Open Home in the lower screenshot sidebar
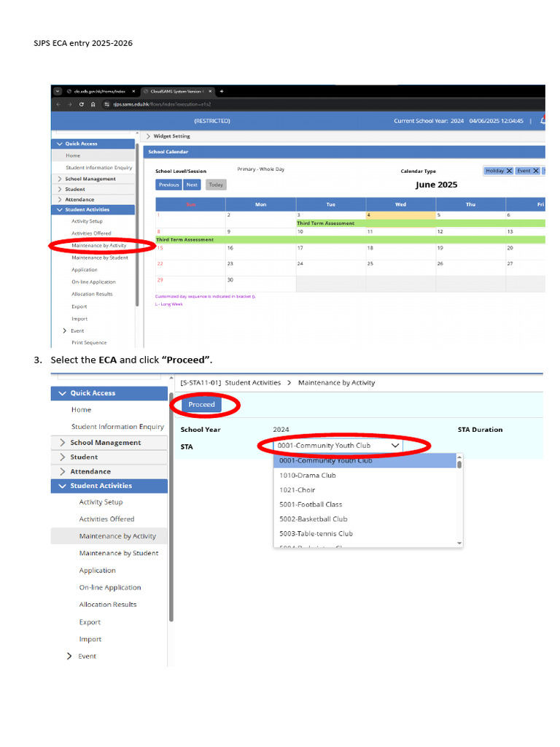Viewport: 560px width, 747px height. (x=82, y=410)
